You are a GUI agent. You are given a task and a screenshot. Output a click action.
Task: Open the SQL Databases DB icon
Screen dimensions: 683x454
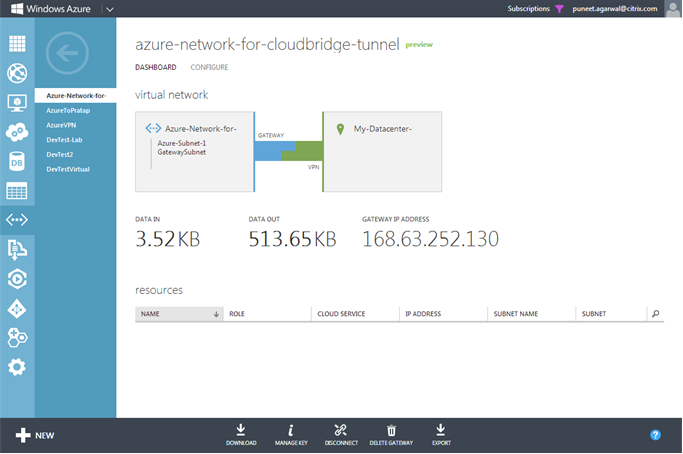click(17, 162)
